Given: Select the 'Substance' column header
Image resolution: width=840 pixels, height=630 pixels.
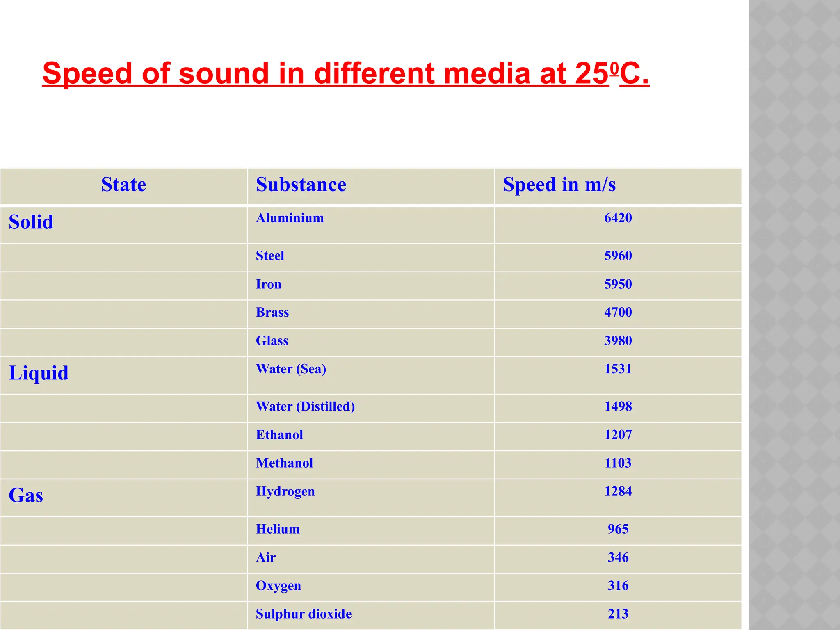Looking at the screenshot, I should coord(371,186).
